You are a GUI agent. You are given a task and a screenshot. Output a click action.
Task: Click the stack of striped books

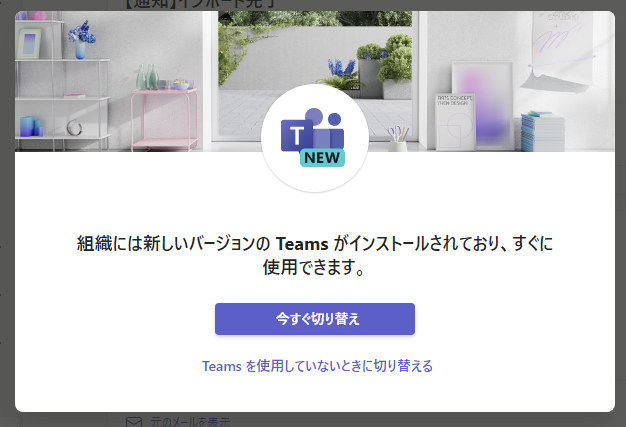tap(543, 131)
